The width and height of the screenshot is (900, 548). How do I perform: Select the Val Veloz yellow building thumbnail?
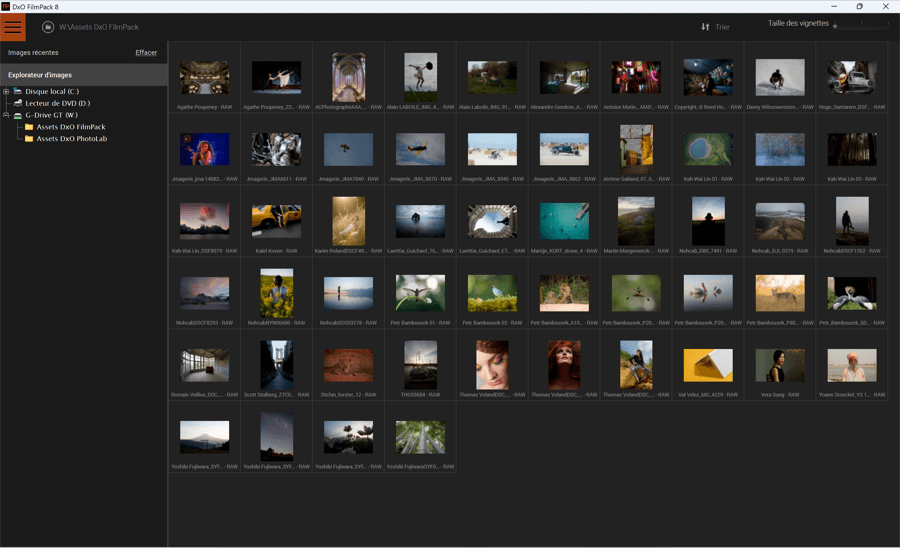click(708, 365)
